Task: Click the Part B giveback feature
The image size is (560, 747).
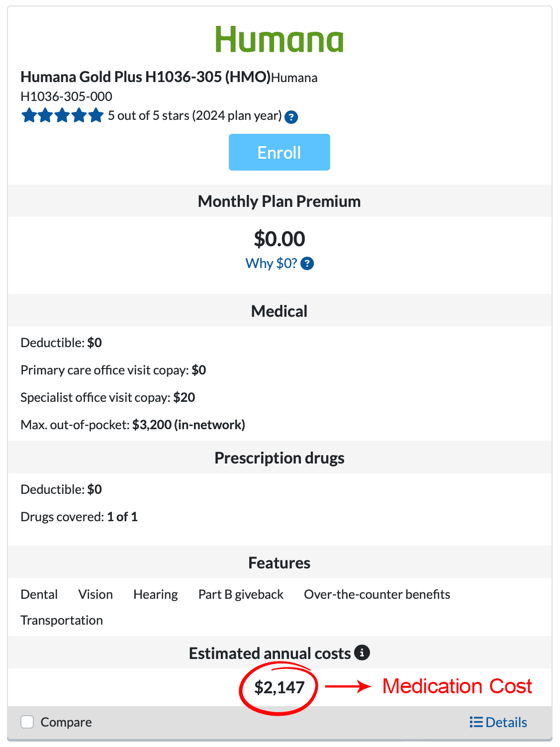Action: point(241,594)
